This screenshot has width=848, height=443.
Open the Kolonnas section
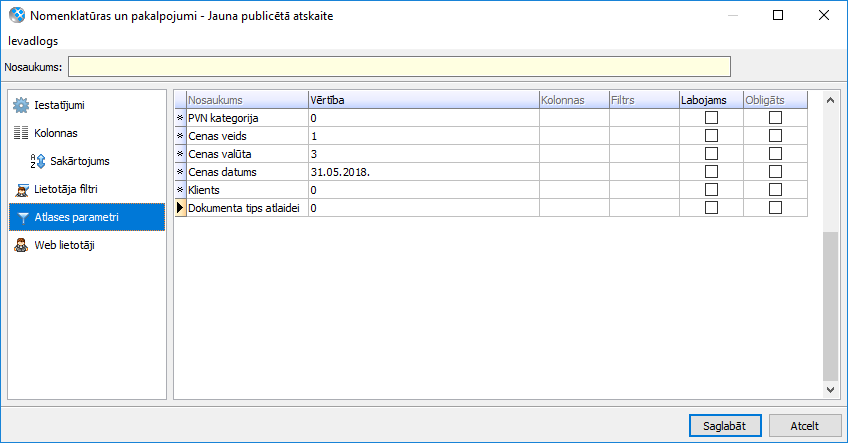click(87, 133)
